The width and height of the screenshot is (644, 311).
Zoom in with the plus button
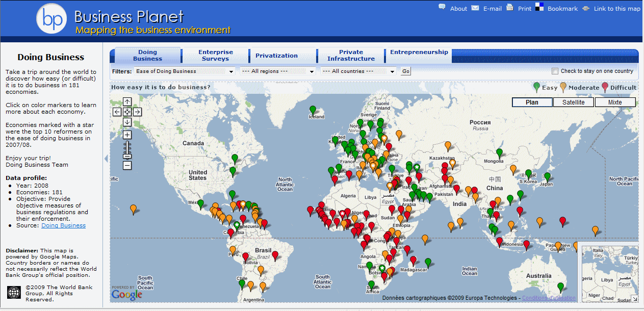127,135
